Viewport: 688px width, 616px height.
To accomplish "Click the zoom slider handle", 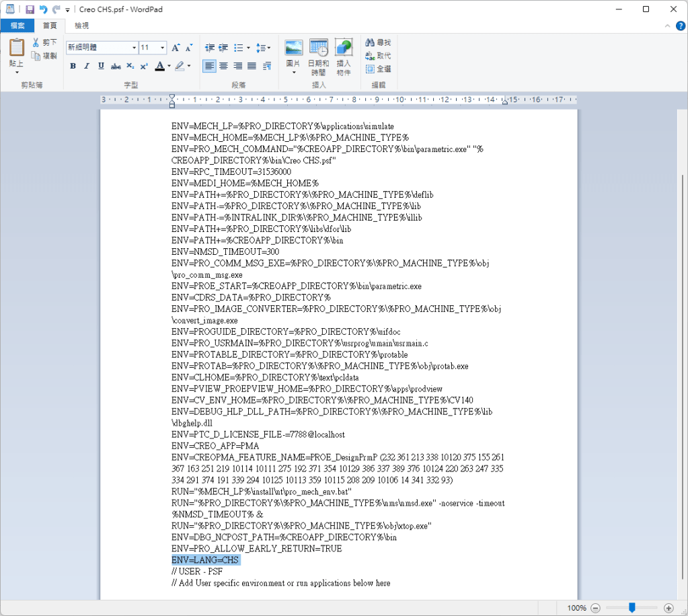I will (632, 607).
